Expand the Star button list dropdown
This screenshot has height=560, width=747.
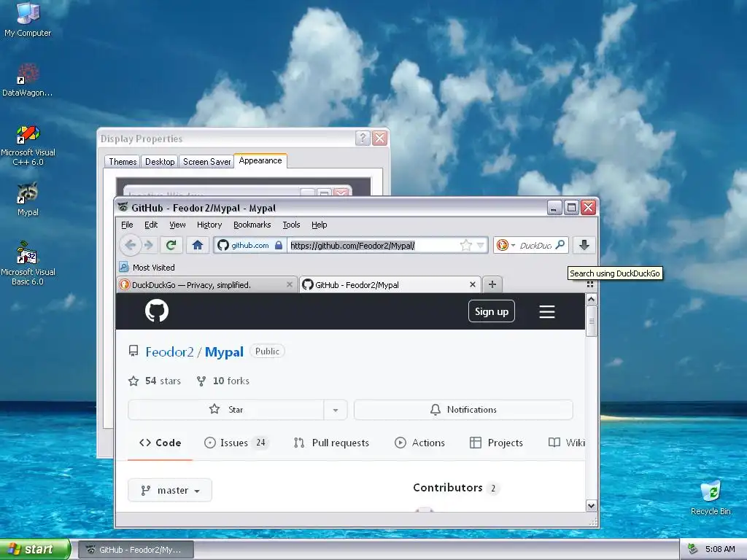click(x=336, y=410)
